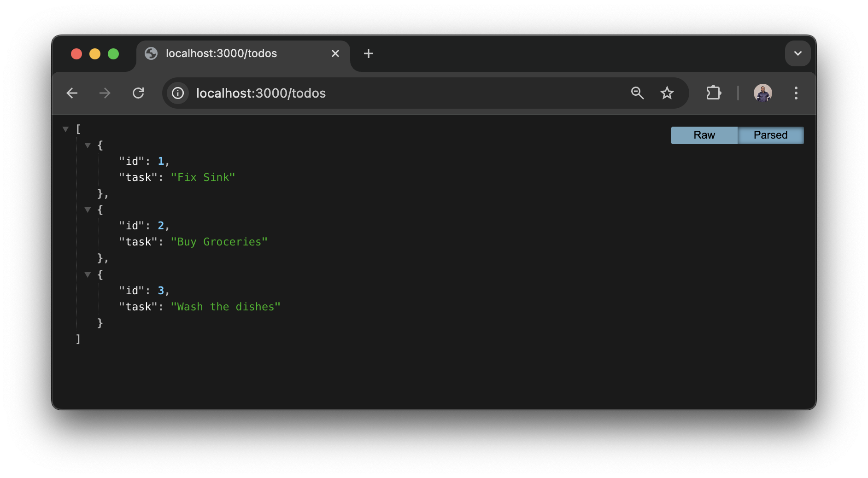
Task: Click the back navigation arrow
Action: tap(72, 93)
